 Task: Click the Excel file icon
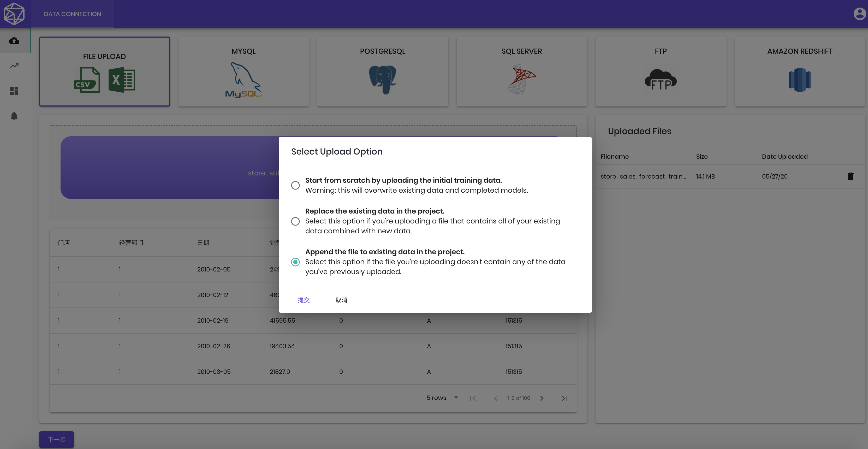tap(122, 80)
